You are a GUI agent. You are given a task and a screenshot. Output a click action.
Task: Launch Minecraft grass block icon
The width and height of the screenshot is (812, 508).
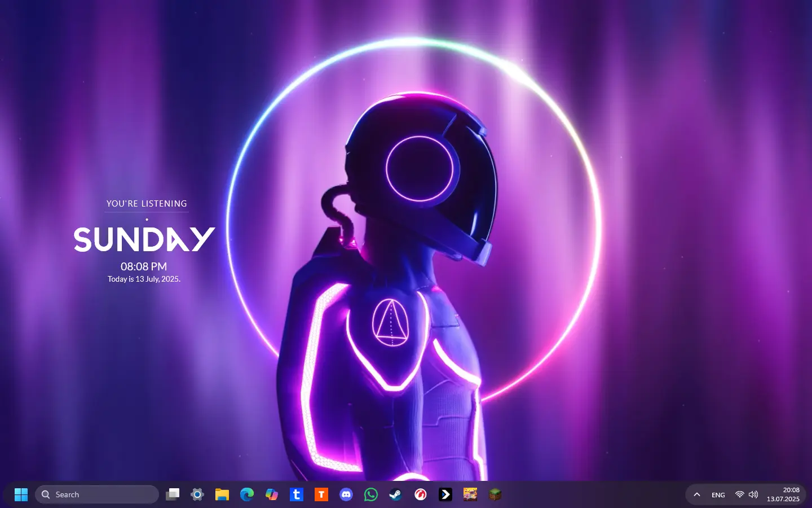495,494
